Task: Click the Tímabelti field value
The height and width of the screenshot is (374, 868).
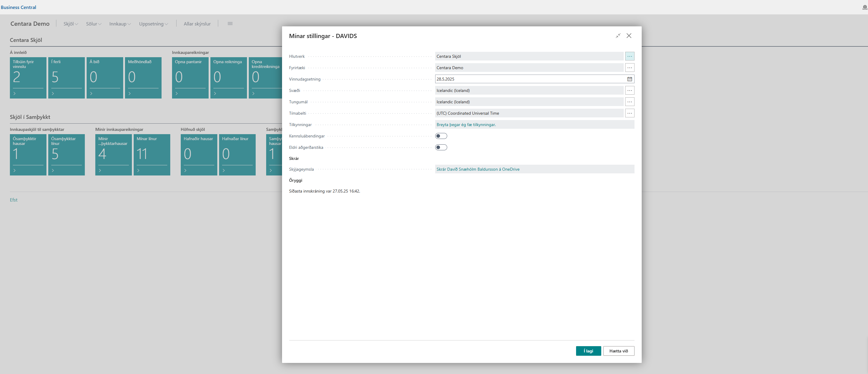Action: coord(529,113)
